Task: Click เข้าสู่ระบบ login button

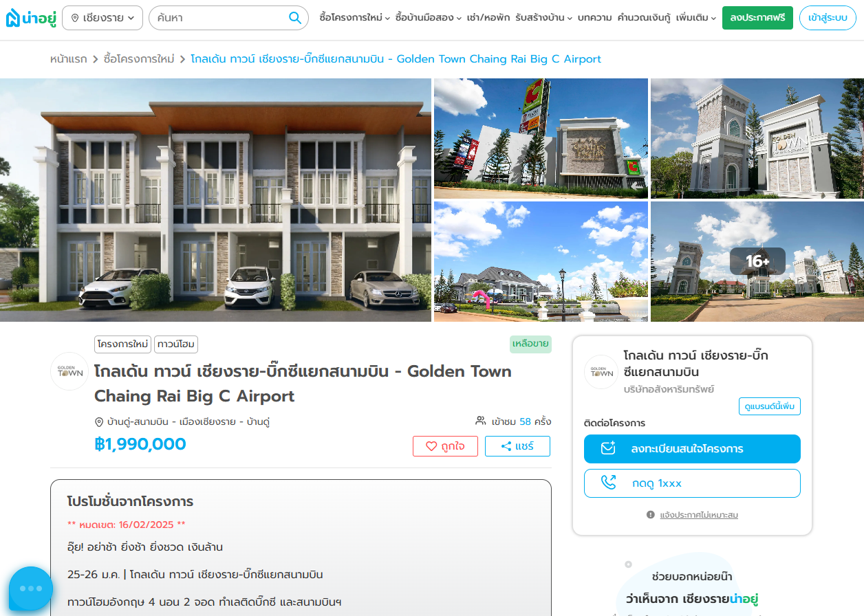Action: (828, 18)
